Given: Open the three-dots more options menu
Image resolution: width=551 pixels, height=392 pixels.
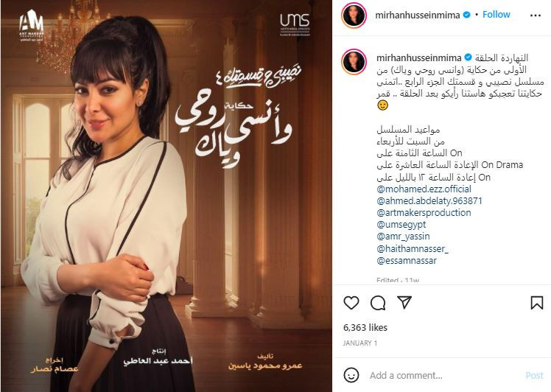Looking at the screenshot, I should point(536,15).
